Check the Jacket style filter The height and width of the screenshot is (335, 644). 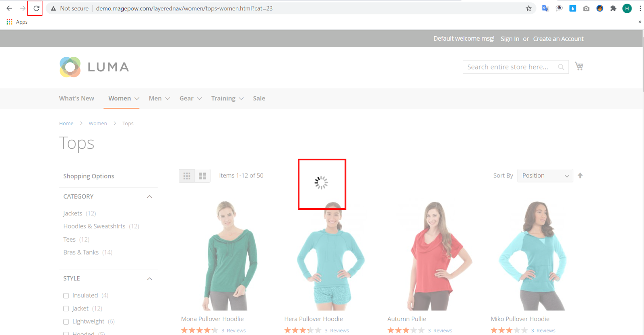[66, 309]
